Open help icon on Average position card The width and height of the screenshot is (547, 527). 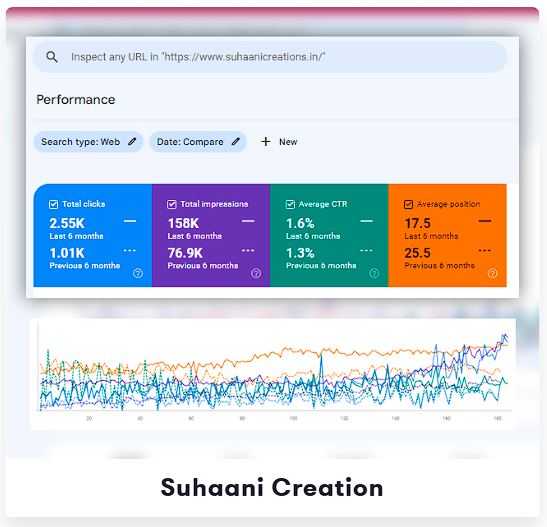(493, 273)
